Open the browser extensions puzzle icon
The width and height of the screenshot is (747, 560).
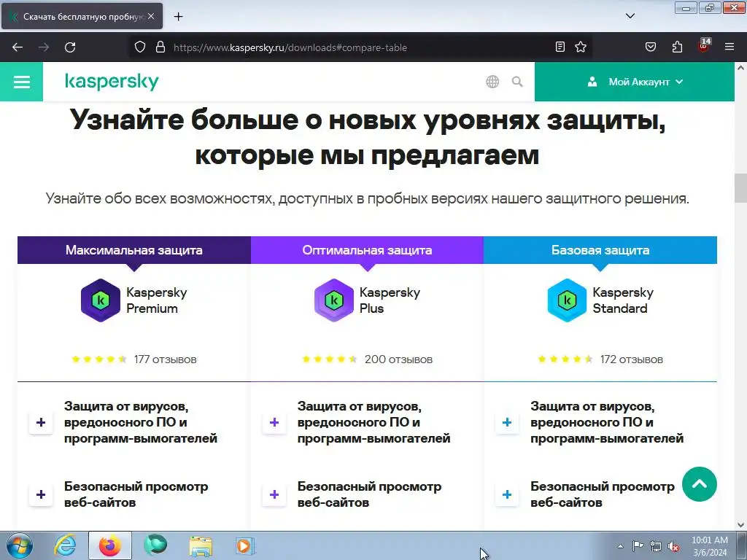point(677,47)
